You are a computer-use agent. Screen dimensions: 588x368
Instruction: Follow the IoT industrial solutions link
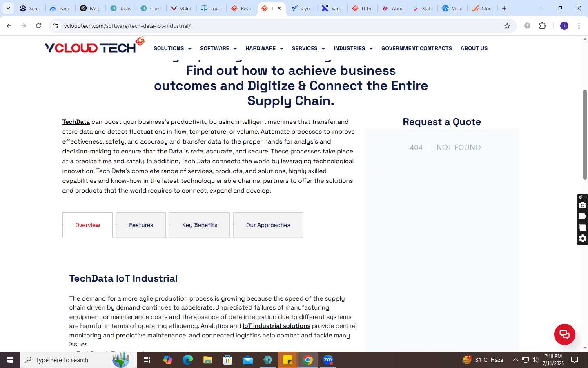click(x=276, y=326)
